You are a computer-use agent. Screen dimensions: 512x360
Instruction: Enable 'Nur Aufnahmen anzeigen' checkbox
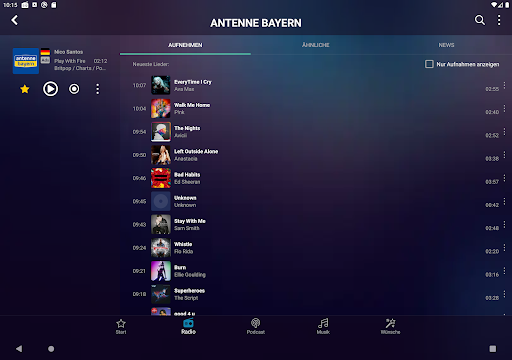pyautogui.click(x=429, y=64)
